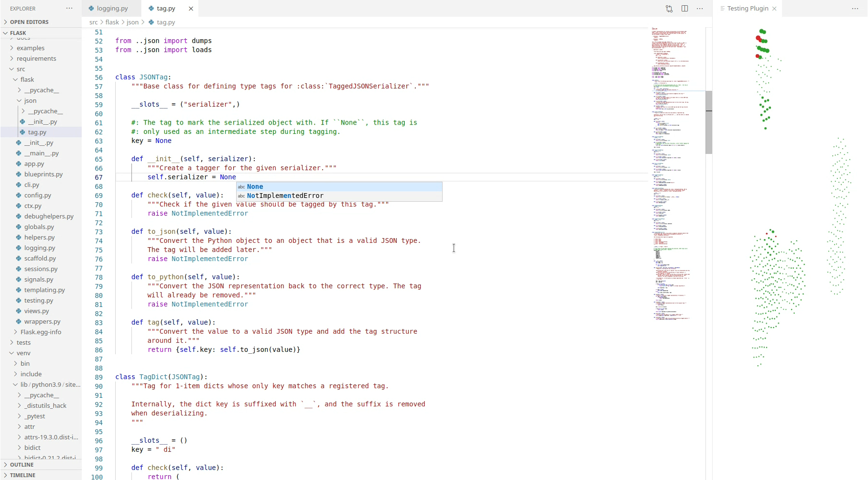Click the abc icon beside the None suggestion
This screenshot has width=868, height=480.
241,186
